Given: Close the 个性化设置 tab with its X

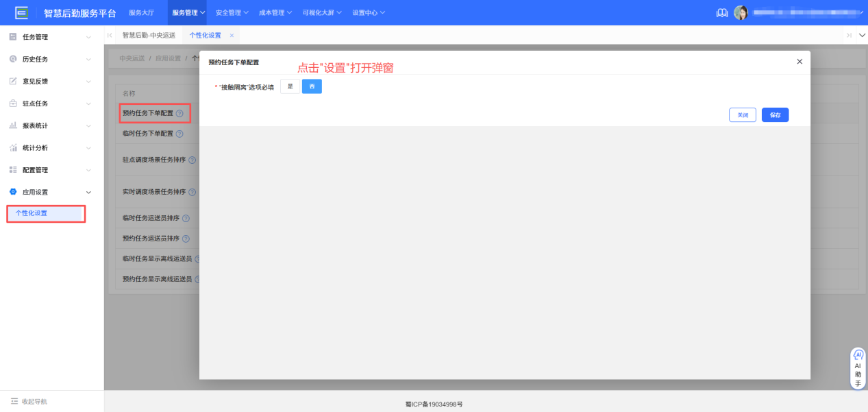Looking at the screenshot, I should pyautogui.click(x=232, y=35).
